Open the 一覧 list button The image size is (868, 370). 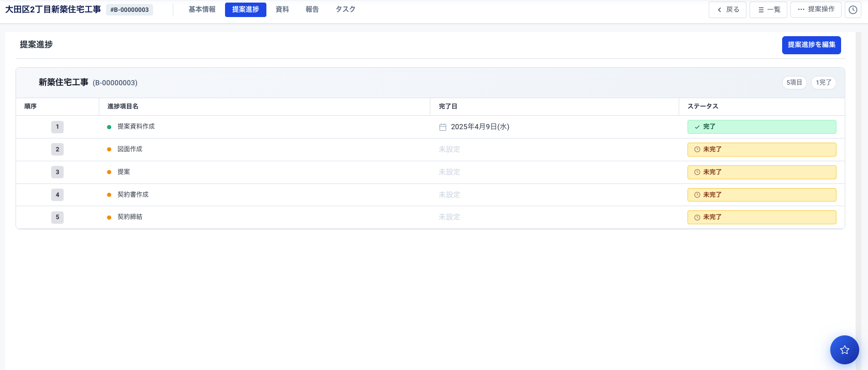(768, 10)
